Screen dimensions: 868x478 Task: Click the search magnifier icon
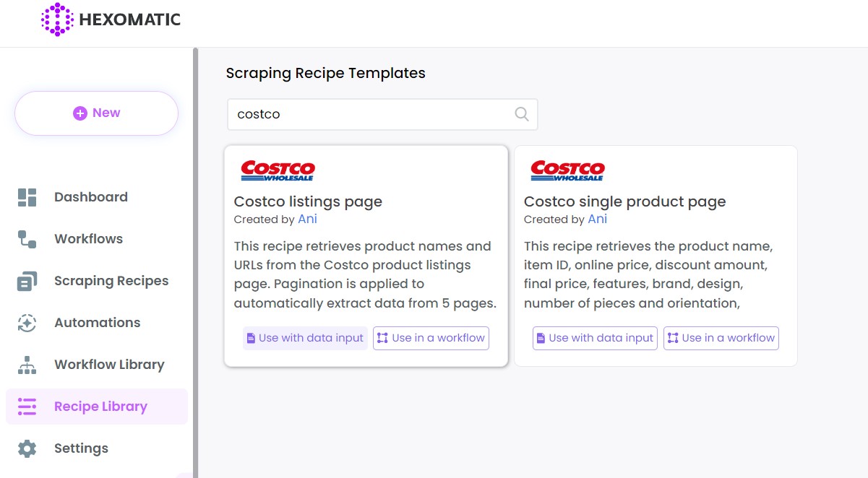(x=520, y=114)
